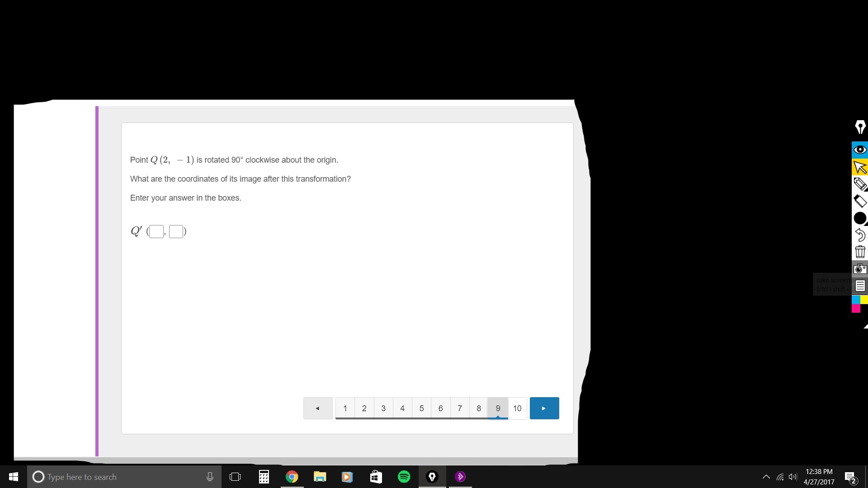Screen dimensions: 868x488
Task: Select the cursor arrow tool
Action: coord(860,167)
